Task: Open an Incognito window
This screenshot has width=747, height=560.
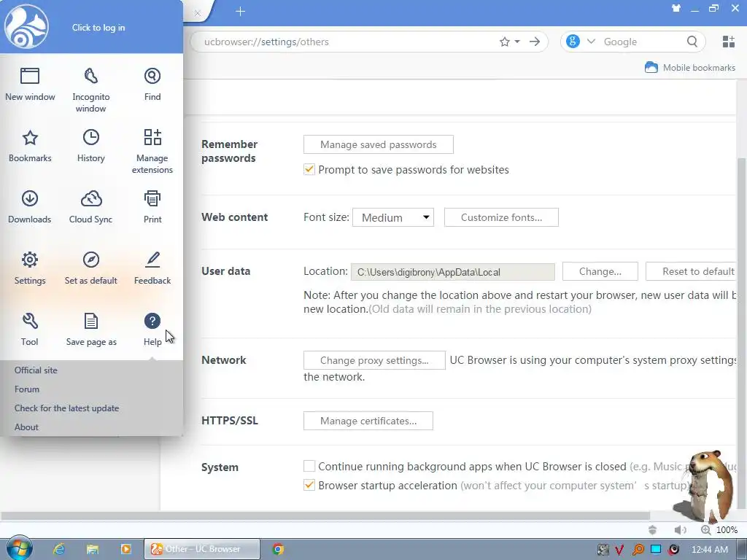Action: click(x=90, y=90)
